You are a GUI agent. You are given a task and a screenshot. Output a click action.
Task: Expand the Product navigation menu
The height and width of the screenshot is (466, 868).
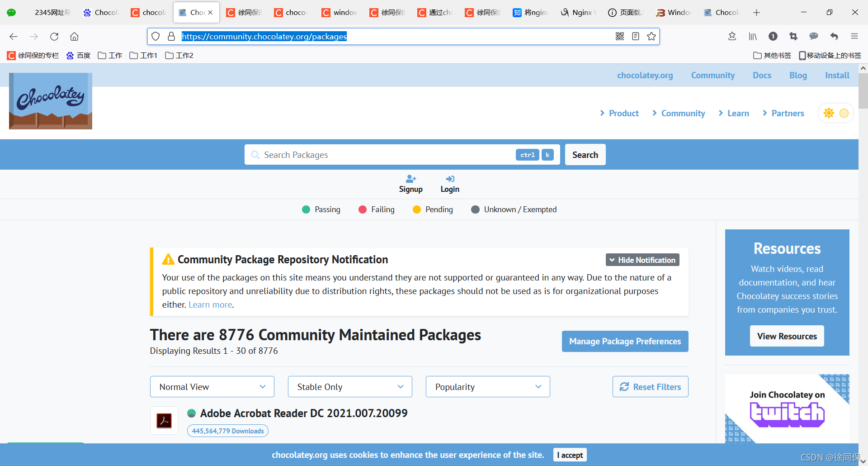coord(619,113)
